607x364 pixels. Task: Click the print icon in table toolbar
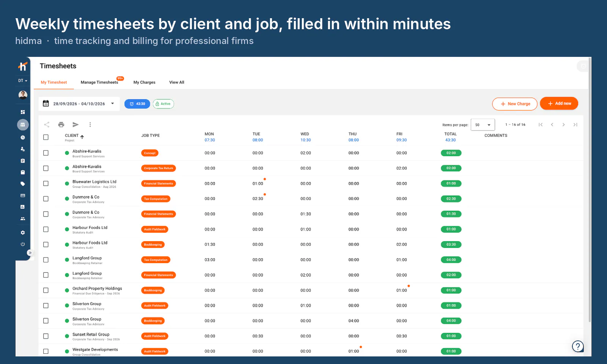(x=61, y=124)
